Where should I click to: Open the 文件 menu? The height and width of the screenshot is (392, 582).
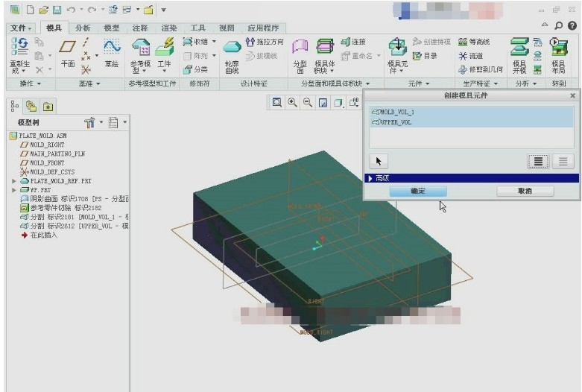click(x=20, y=28)
